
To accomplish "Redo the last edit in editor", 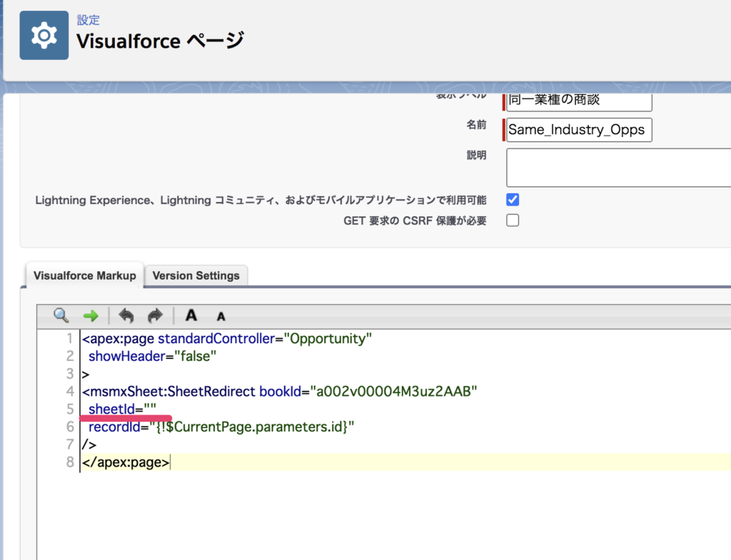I will click(x=155, y=316).
